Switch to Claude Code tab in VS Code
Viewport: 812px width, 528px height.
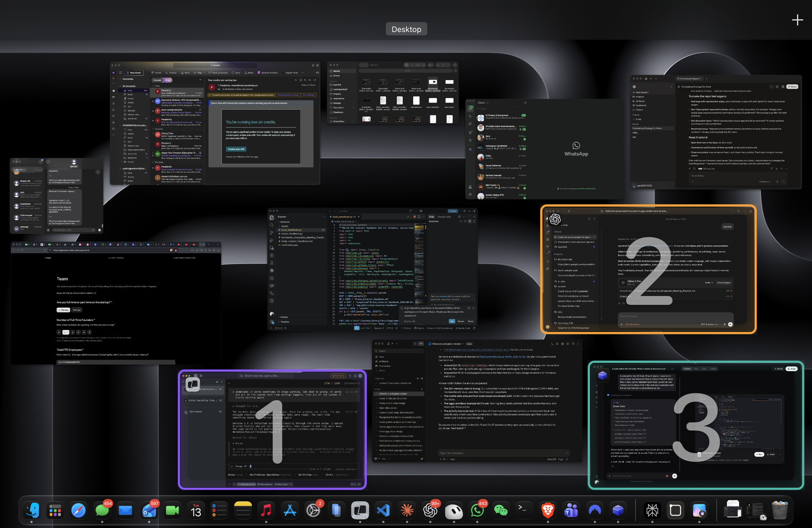(444, 217)
